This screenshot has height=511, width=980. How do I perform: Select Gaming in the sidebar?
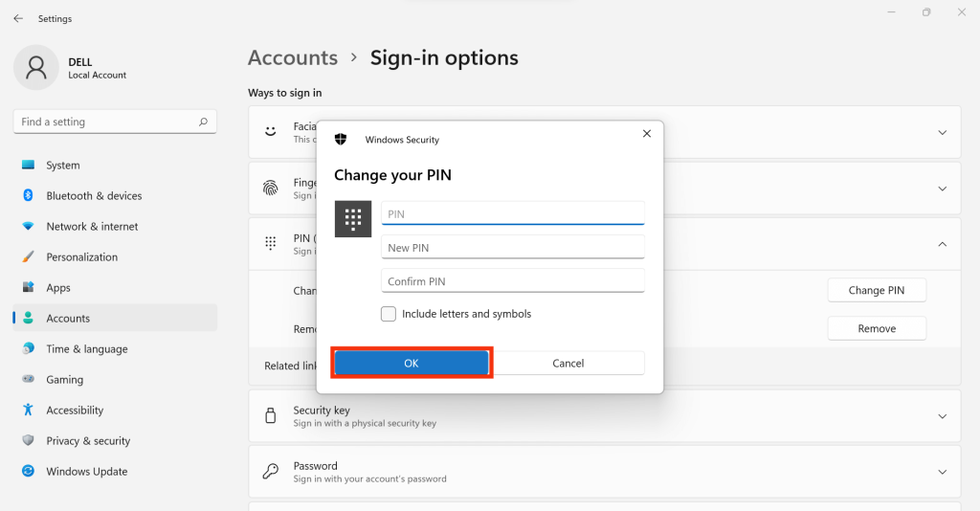click(115, 379)
